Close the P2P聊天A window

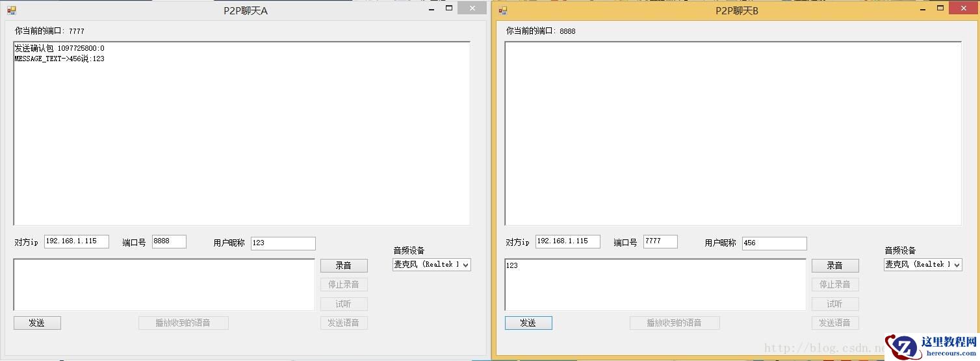[472, 8]
